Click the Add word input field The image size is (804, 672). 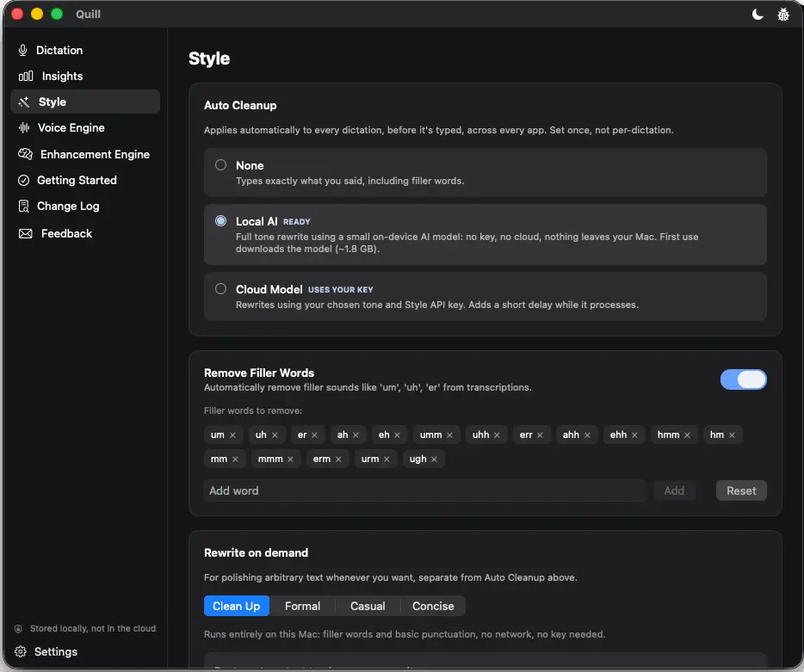425,491
